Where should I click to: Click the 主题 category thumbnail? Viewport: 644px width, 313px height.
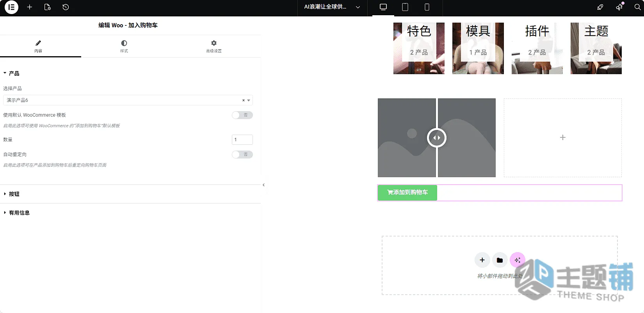(596, 48)
